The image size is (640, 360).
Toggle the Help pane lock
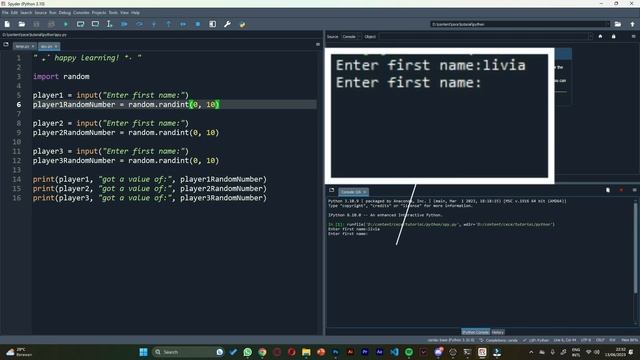point(613,36)
